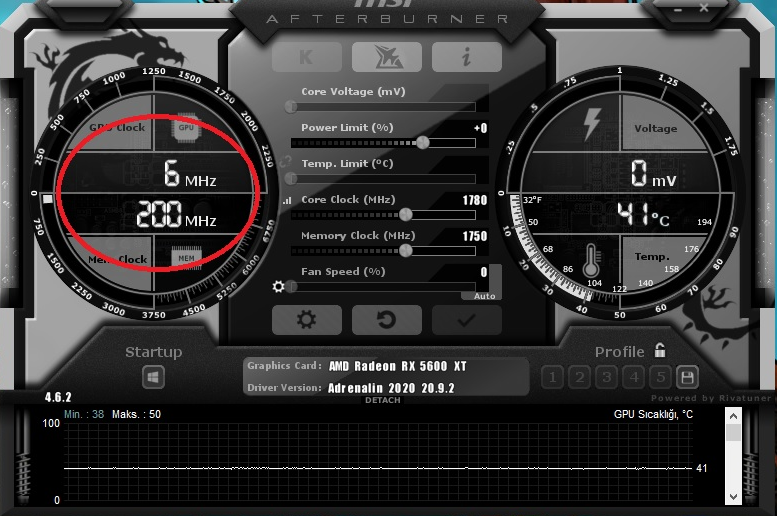Click the Power Limit value +0
Viewport: 777px width, 516px height.
(480, 128)
